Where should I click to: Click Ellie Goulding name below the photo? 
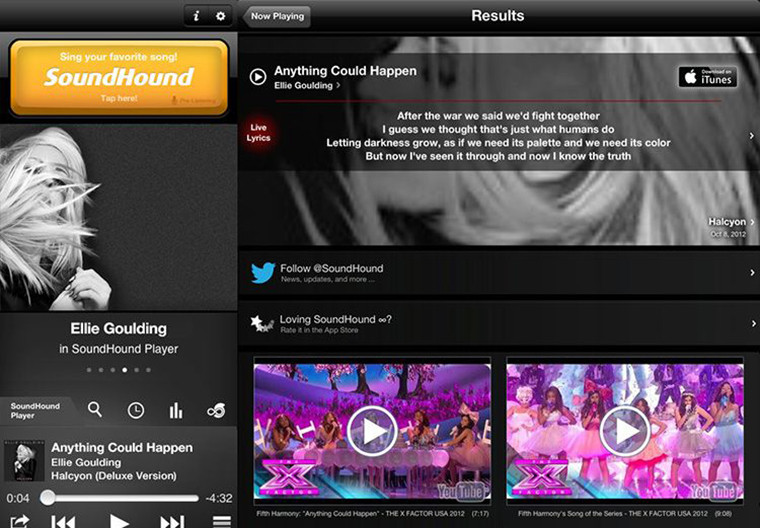point(119,329)
